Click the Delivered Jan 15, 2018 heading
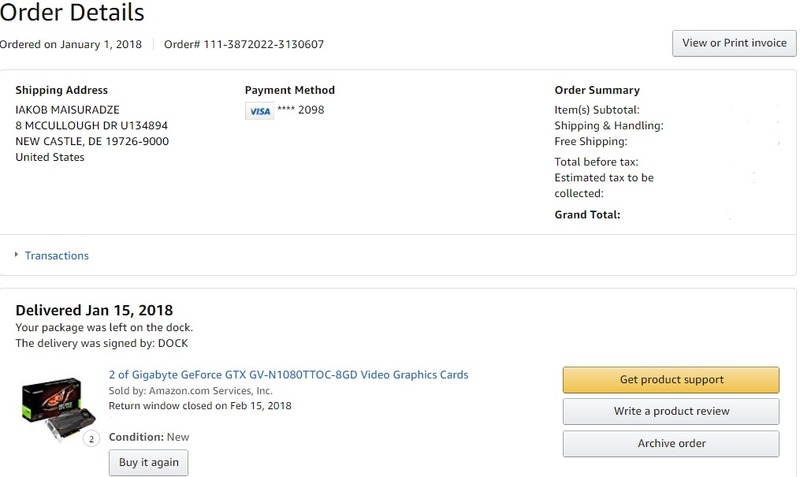 [x=94, y=310]
